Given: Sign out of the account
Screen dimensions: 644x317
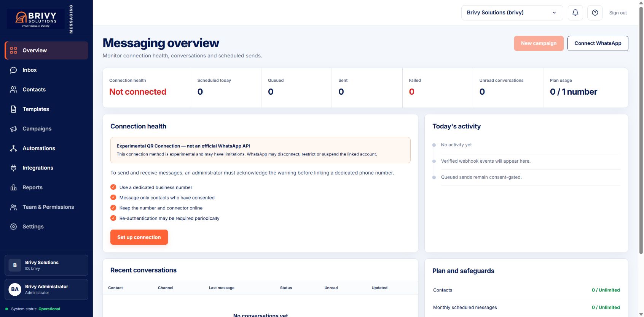Looking at the screenshot, I should (x=618, y=13).
